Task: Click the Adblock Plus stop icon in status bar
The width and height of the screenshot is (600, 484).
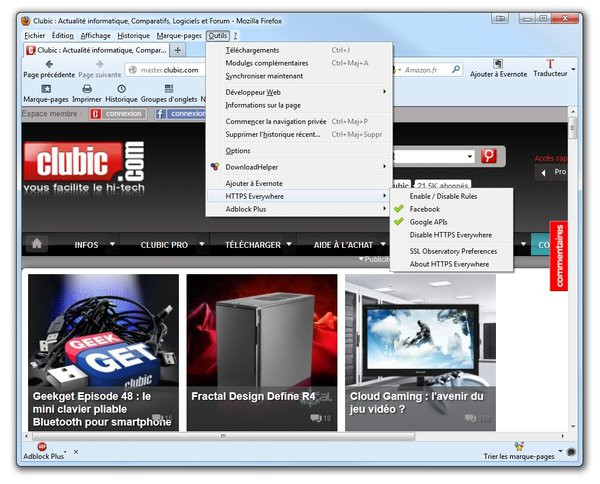Action: coord(42,446)
